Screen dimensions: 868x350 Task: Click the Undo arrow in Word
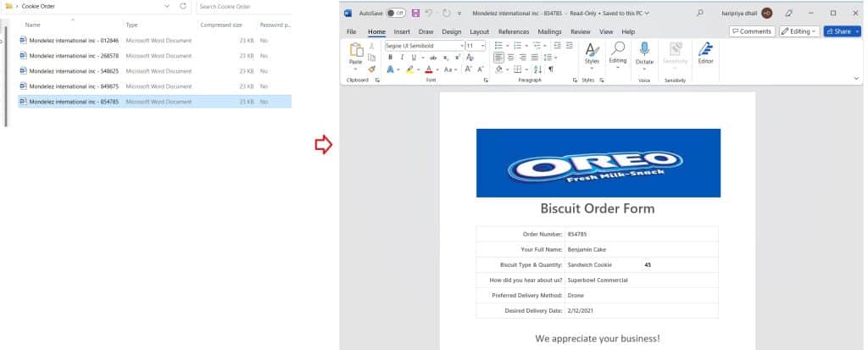tap(428, 13)
